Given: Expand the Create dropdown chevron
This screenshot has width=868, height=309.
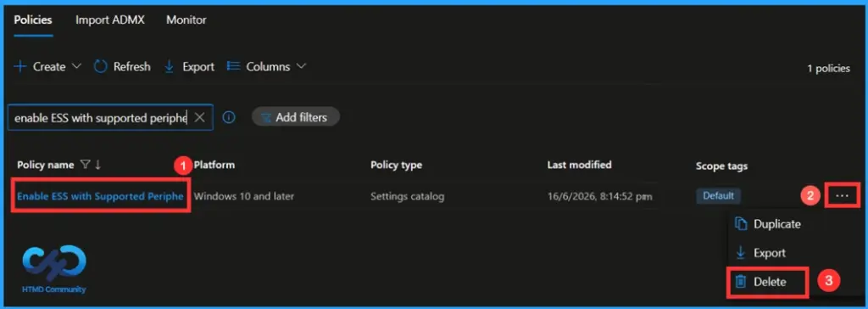Looking at the screenshot, I should [x=77, y=66].
